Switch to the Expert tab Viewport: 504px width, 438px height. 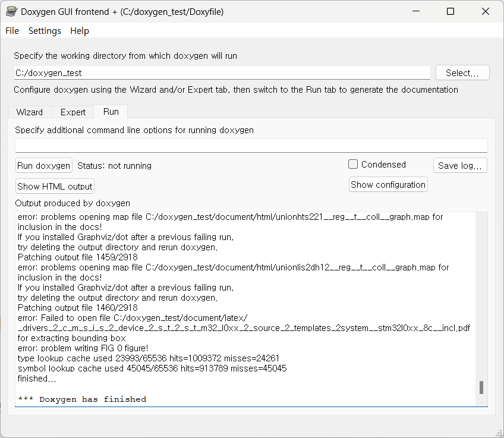pos(73,112)
